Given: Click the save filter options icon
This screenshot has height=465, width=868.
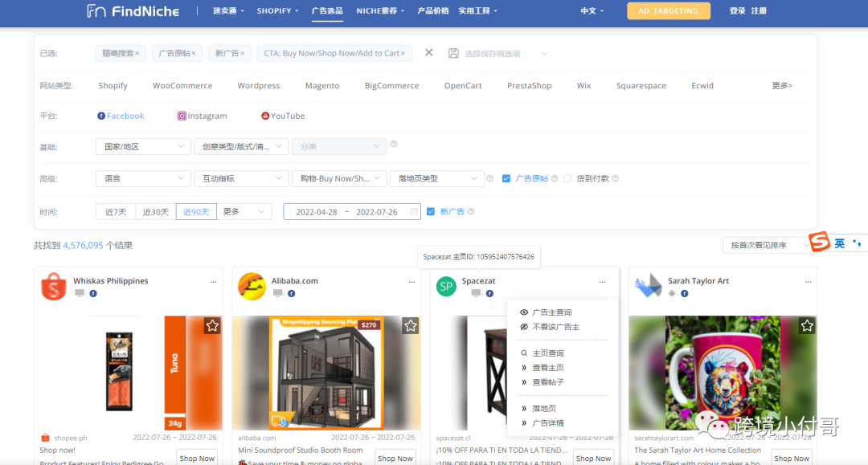Looking at the screenshot, I should [453, 53].
